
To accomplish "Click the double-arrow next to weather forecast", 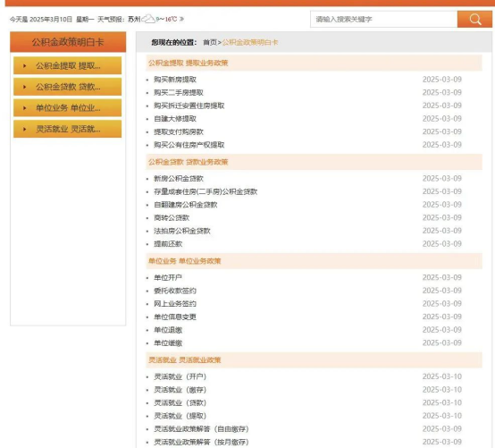I will 181,19.
